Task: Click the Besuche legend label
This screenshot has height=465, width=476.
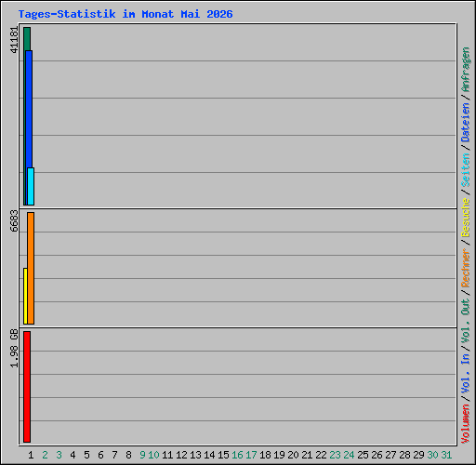Action: 466,218
